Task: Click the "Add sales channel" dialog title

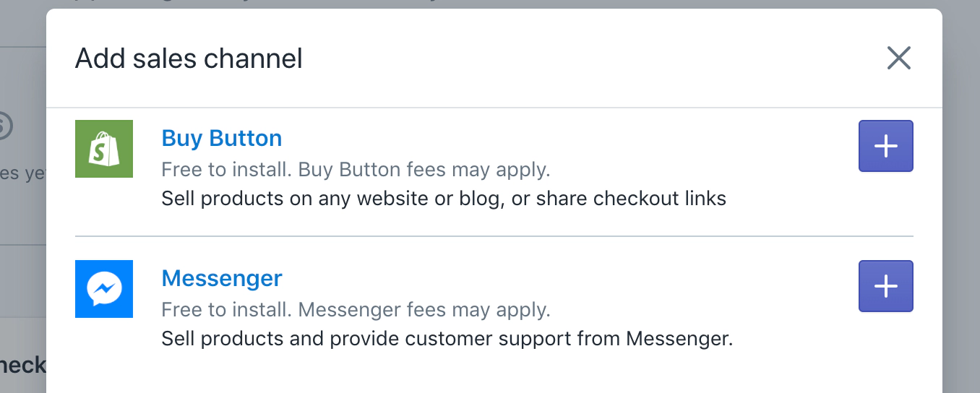Action: 189,59
